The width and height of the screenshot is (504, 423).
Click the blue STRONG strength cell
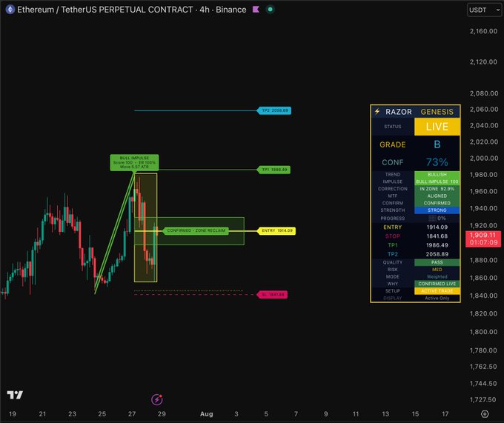pos(437,210)
